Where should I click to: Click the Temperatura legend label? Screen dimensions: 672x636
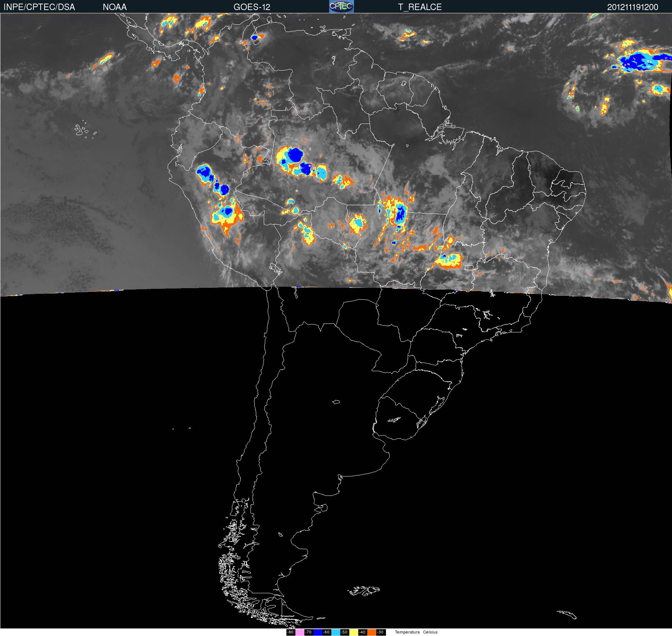407,632
